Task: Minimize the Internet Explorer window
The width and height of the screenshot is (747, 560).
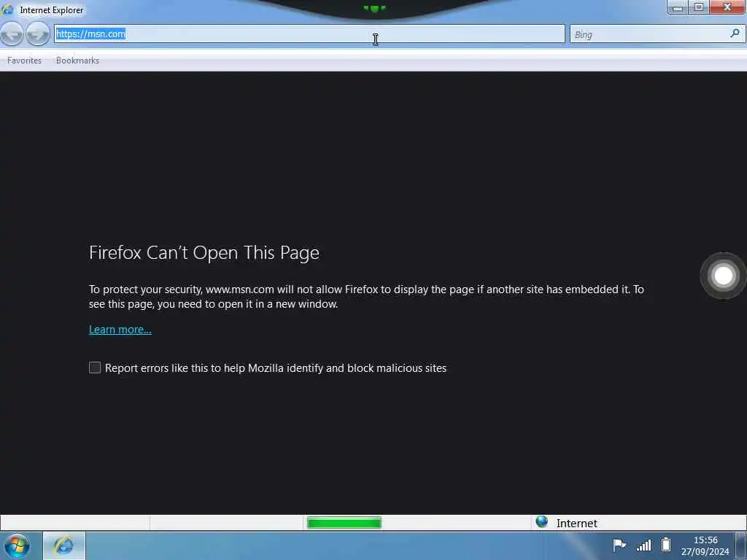Action: (678, 7)
